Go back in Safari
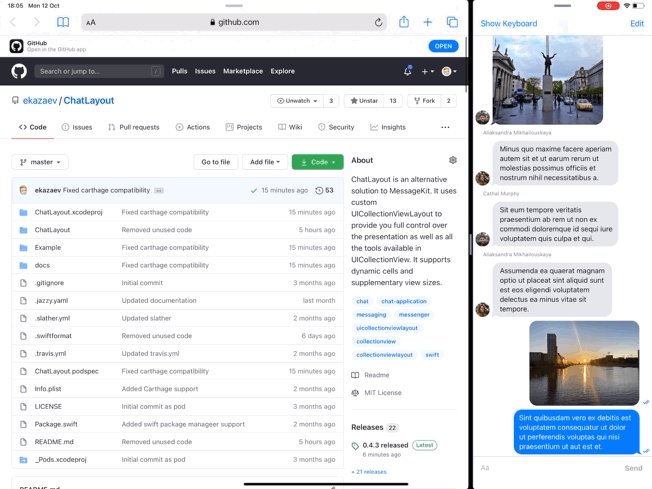The image size is (652, 489). pos(13,22)
